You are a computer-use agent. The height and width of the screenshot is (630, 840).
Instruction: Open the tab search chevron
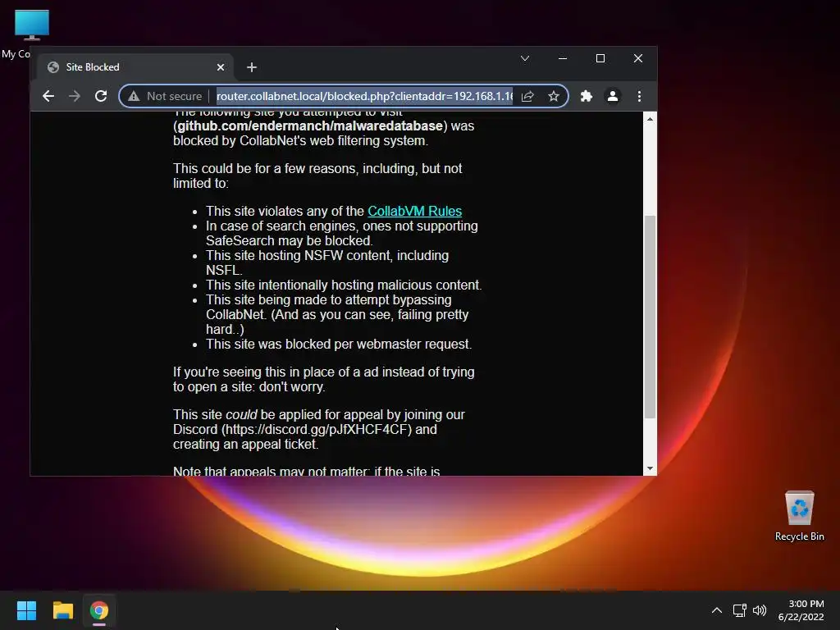click(525, 58)
